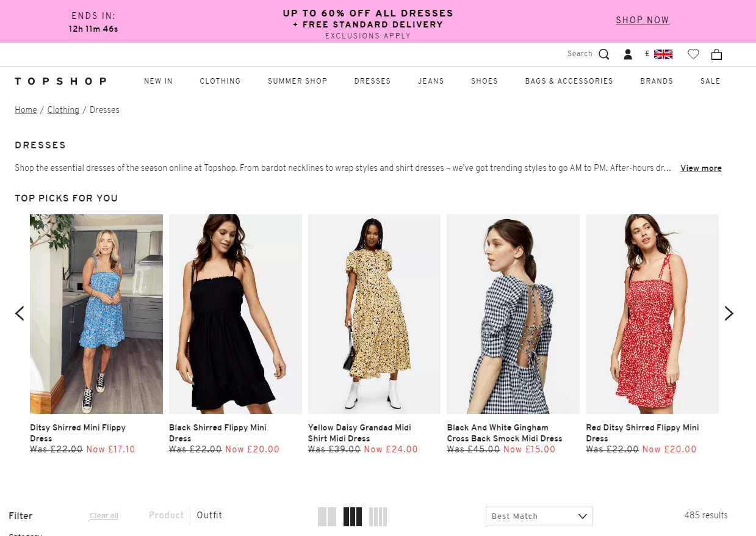Screen dimensions: 756x536
Task: Open the Summer Shop menu
Action: (298, 81)
